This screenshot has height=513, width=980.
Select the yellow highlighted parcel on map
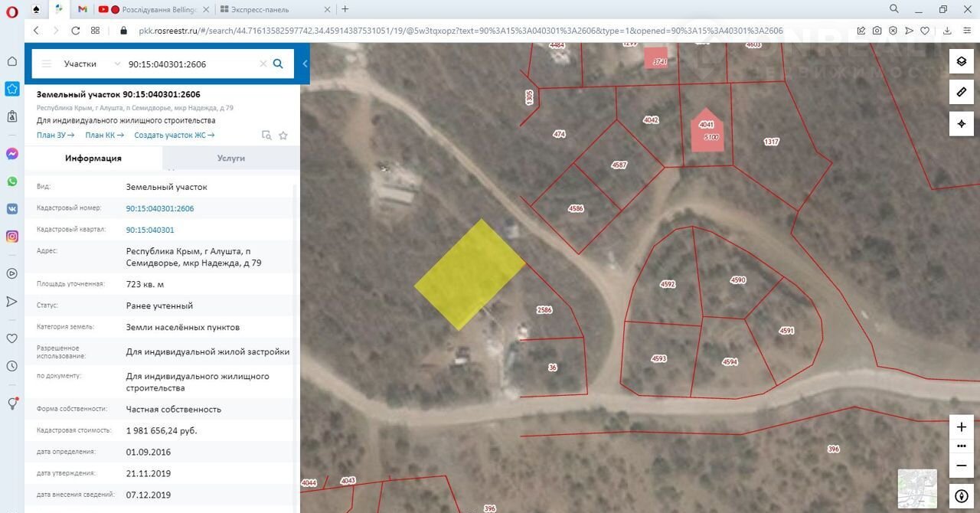tap(469, 275)
